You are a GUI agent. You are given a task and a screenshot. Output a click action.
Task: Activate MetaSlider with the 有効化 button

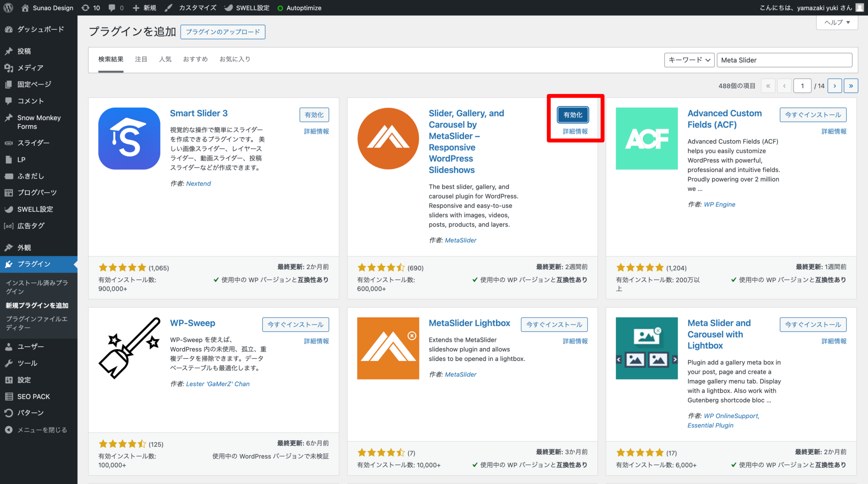point(573,114)
